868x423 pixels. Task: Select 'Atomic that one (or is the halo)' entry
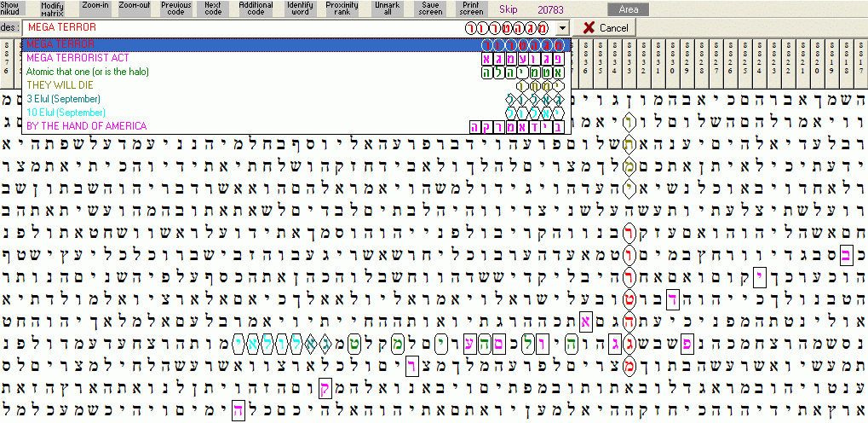click(296, 72)
